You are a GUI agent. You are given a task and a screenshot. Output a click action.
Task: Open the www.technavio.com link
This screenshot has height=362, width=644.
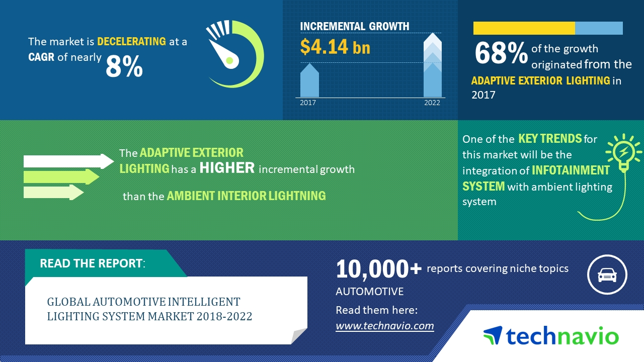384,326
